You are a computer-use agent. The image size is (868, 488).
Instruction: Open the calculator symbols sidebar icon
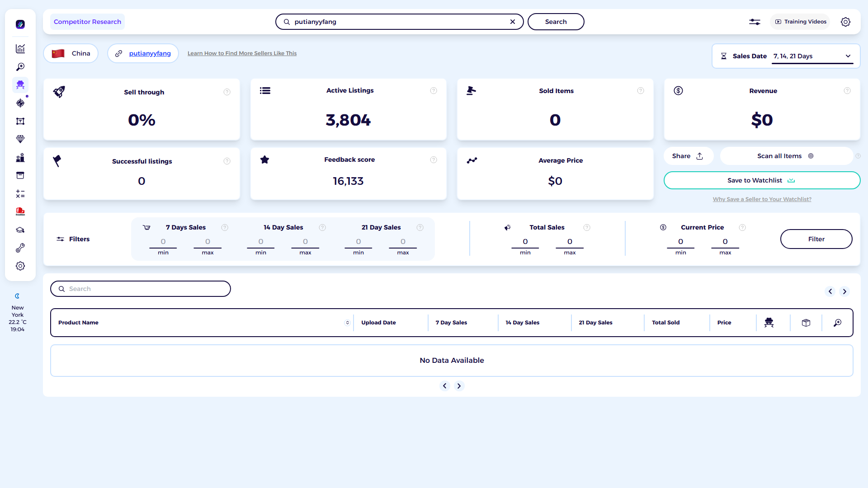(20, 194)
